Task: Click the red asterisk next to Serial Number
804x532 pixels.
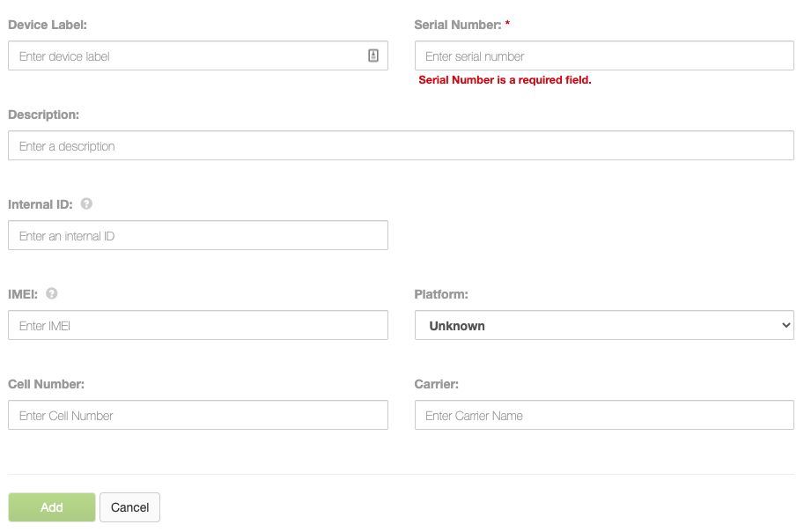Action: (x=508, y=25)
